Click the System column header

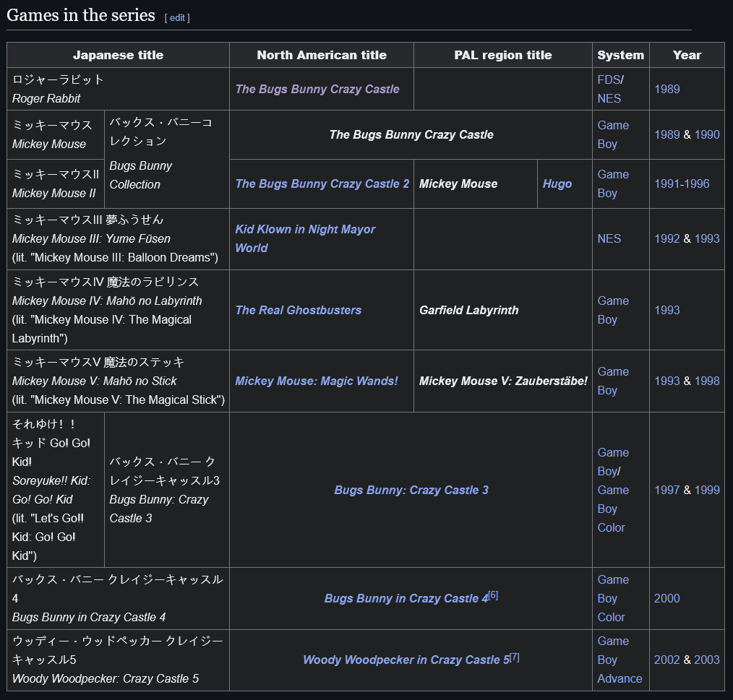pos(620,55)
